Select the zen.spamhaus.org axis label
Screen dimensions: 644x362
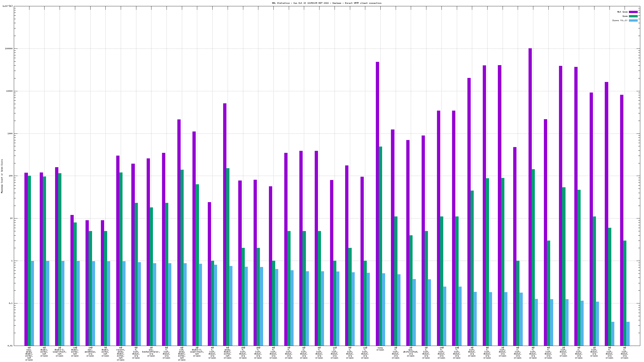point(90,352)
